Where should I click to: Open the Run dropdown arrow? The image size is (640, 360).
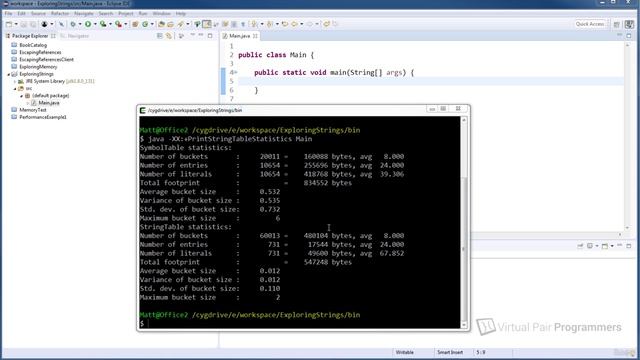[x=95, y=24]
